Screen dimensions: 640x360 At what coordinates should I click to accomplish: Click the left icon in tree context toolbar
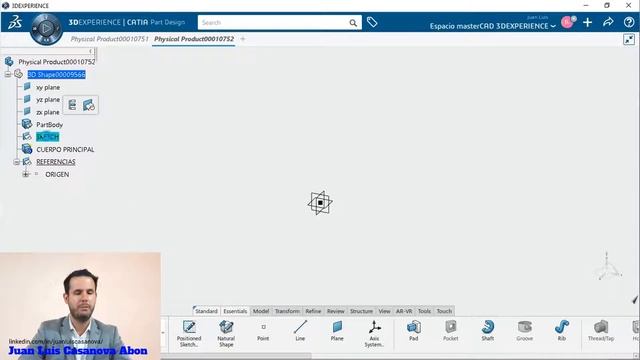72,105
